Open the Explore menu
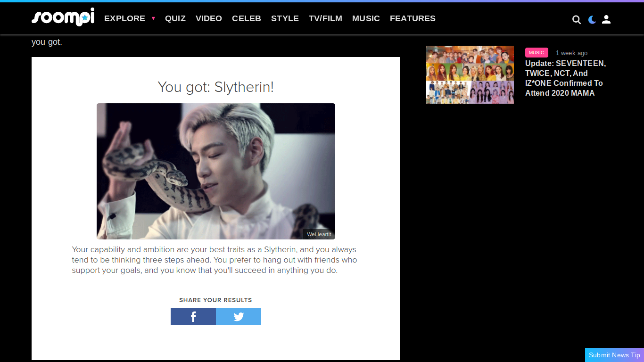This screenshot has height=362, width=644. 124,18
